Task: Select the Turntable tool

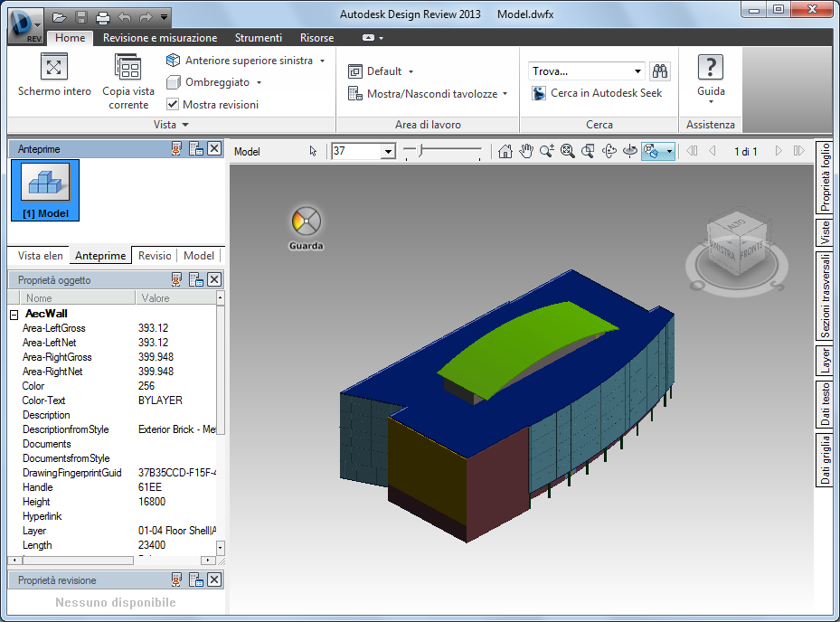Action: click(x=630, y=152)
